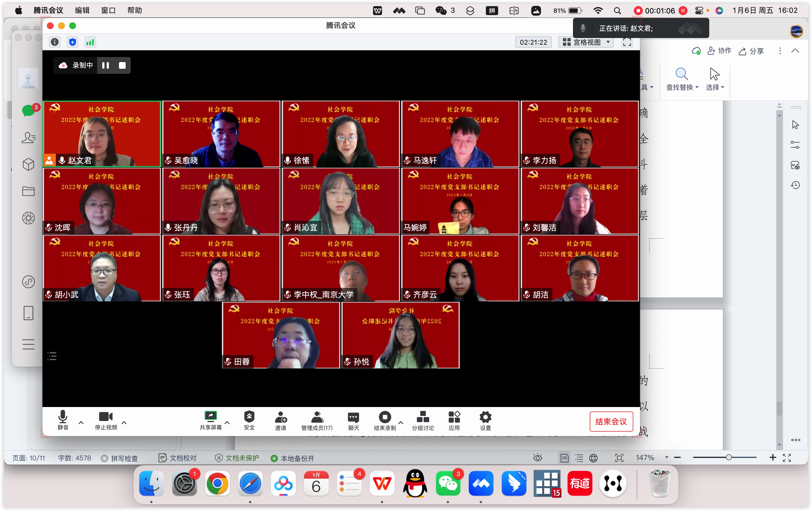Open the 应用 apps icon
This screenshot has height=511, width=812.
tap(454, 418)
